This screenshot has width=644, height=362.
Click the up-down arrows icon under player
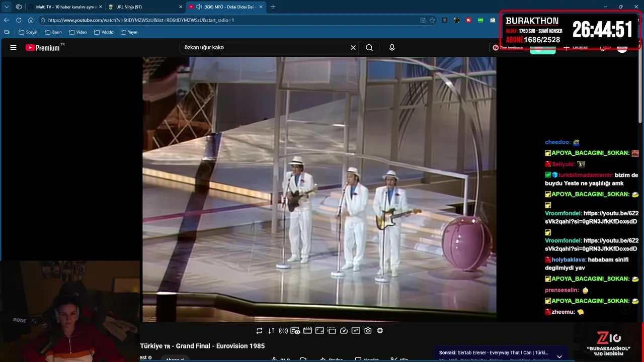point(271,331)
